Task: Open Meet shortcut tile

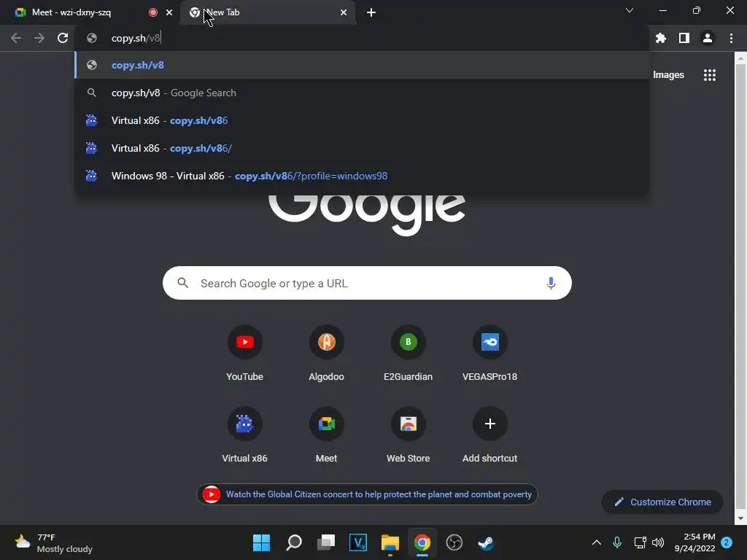Action: 326,435
